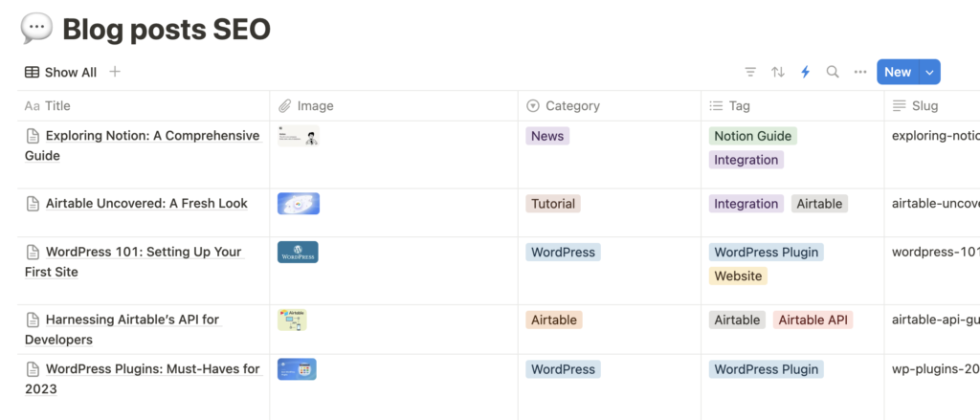This screenshot has height=420, width=980.
Task: Click the exploring-notion slug cell
Action: coord(932,155)
